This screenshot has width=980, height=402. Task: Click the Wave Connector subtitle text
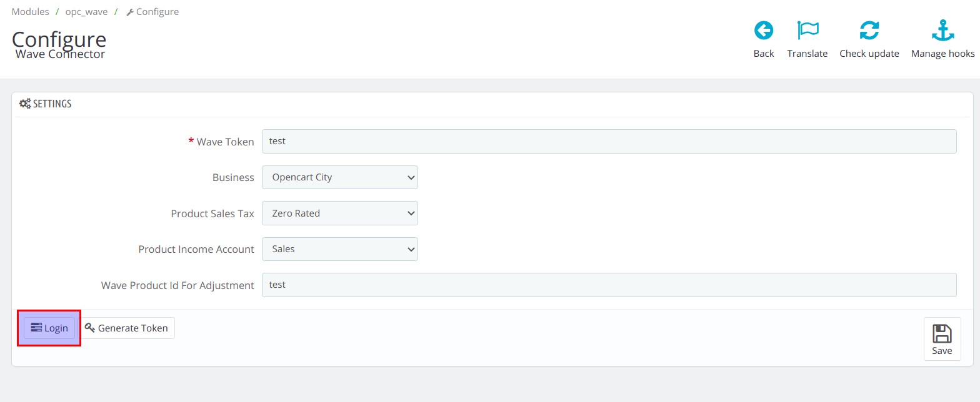(60, 54)
